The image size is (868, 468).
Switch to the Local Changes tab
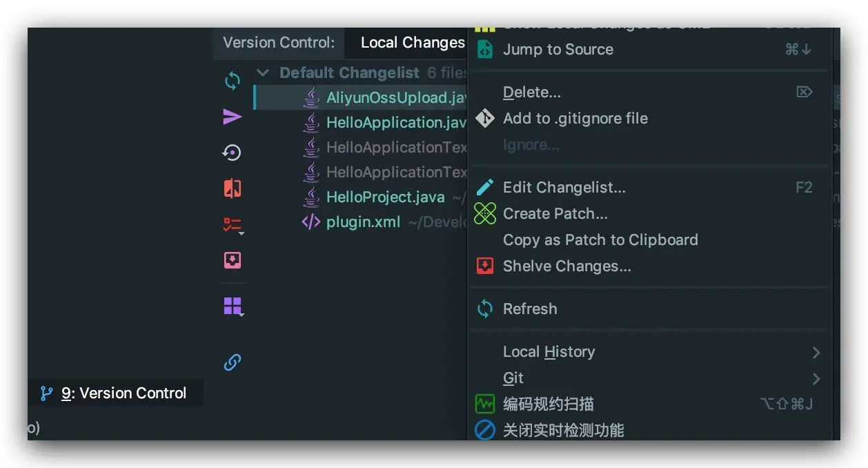pos(412,43)
